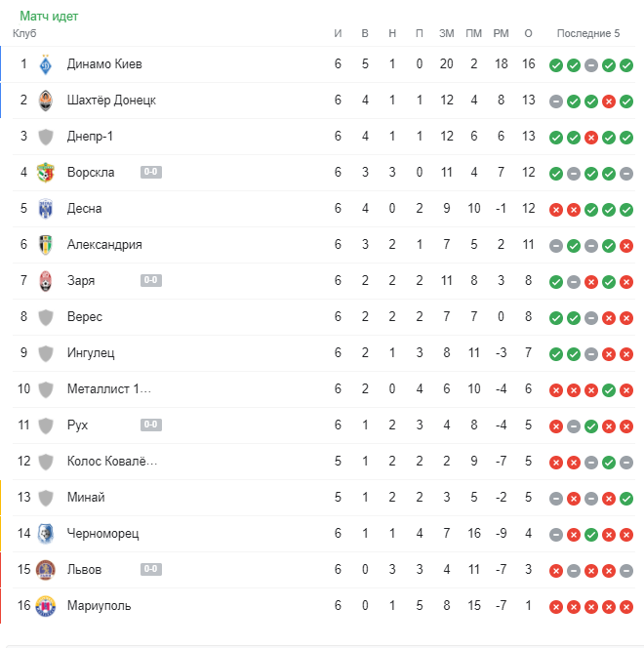The width and height of the screenshot is (644, 648).
Task: Click the Львов club crest
Action: 46,570
